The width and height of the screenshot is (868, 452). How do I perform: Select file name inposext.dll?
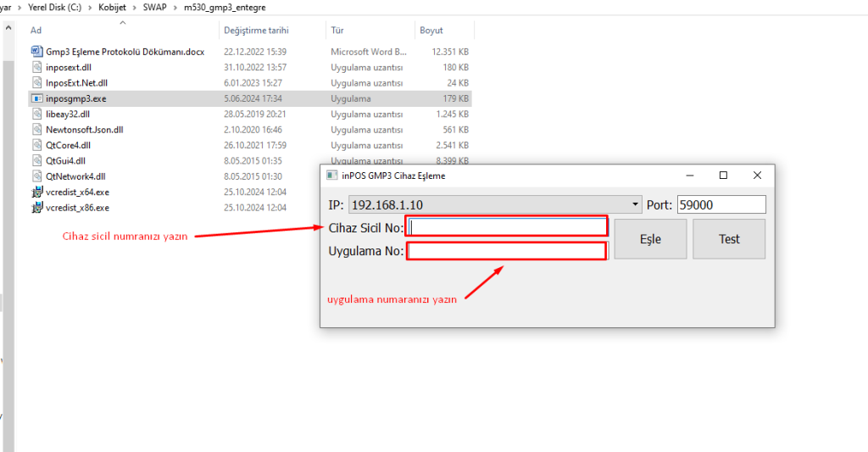tap(69, 67)
